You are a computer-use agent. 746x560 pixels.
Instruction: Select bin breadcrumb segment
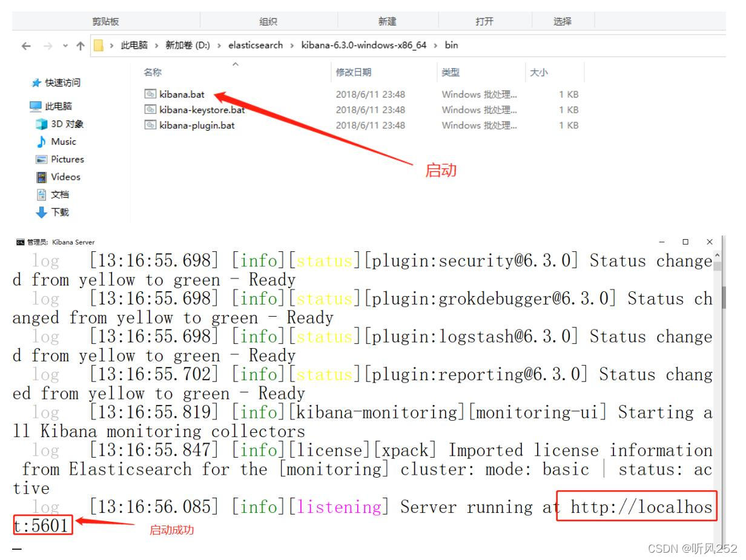[x=452, y=45]
